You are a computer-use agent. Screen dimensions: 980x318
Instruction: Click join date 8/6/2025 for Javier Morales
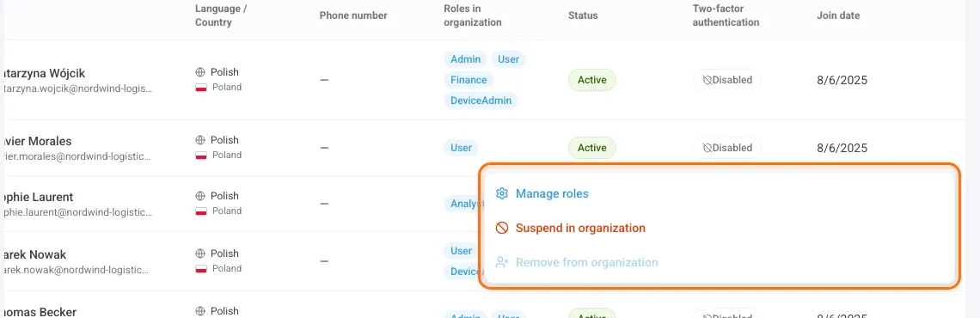[842, 148]
